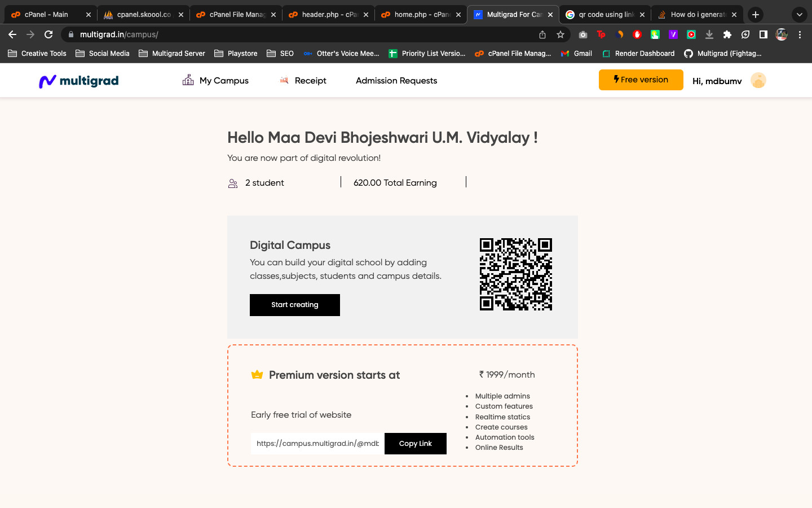This screenshot has width=812, height=508.
Task: Bookmark this page with star icon
Action: point(561,34)
